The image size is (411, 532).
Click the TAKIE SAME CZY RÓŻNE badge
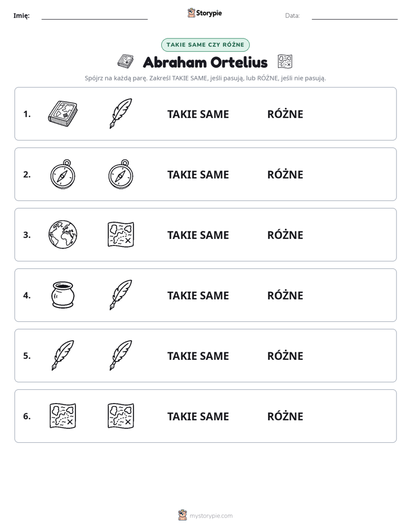pos(205,45)
